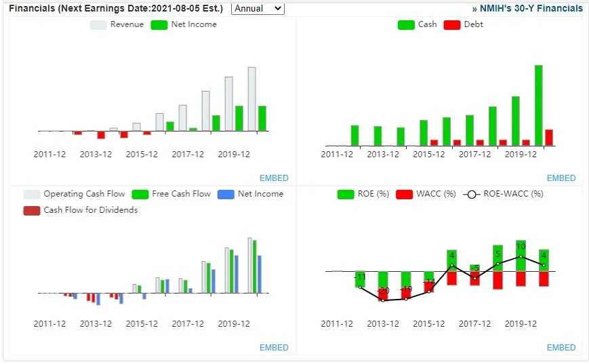Toggle the ROE (%) legend swatch
The image size is (589, 364).
pyautogui.click(x=346, y=195)
